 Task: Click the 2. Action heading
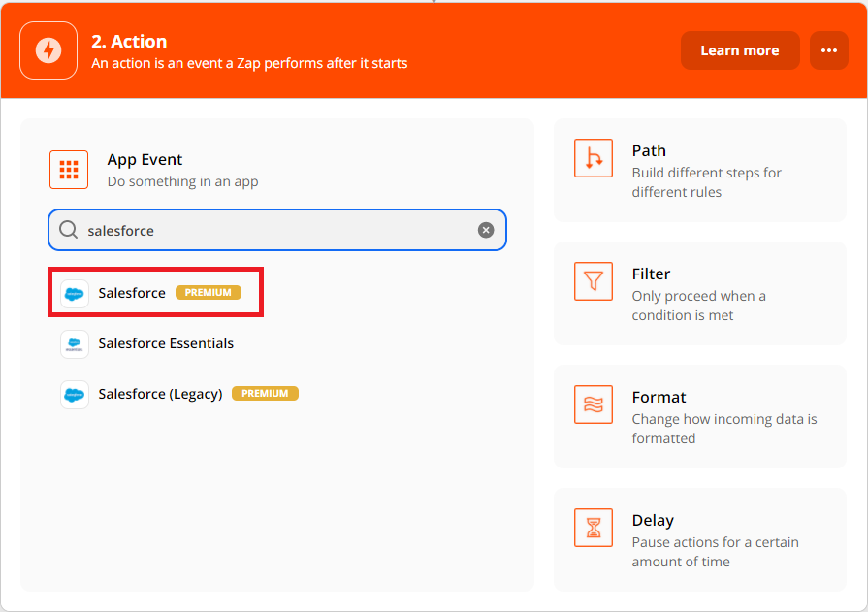129,42
